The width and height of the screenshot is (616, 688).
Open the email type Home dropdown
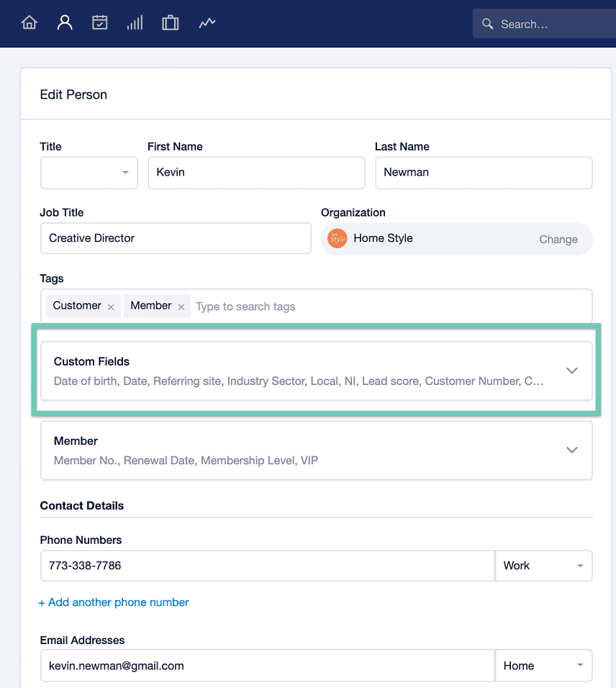click(543, 666)
